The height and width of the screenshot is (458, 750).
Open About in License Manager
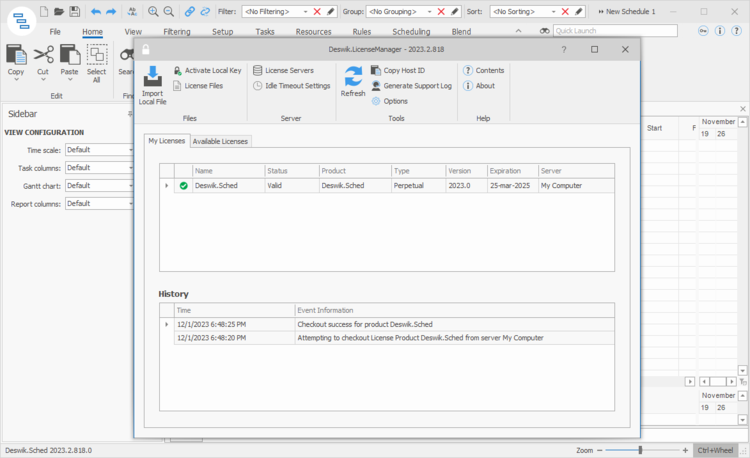point(479,86)
